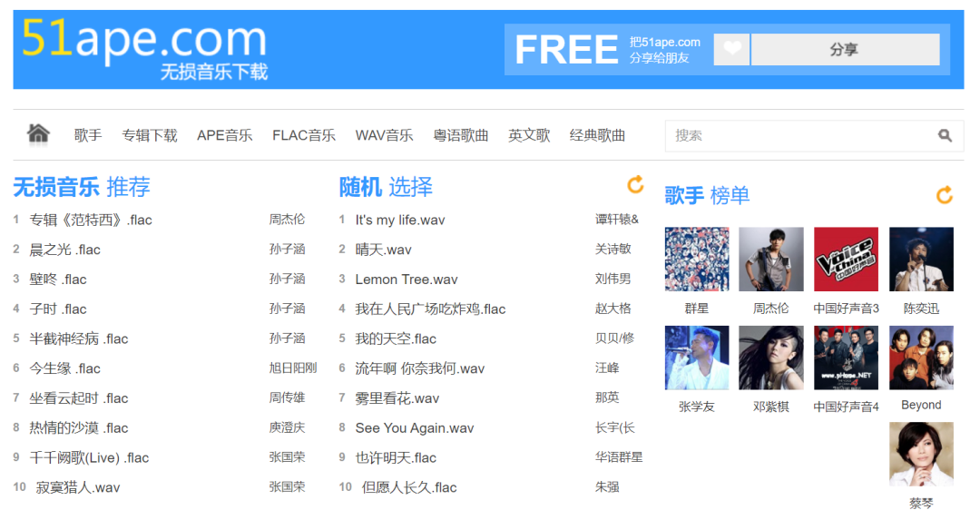Open the 经典歌曲 menu item
980x510 pixels.
pyautogui.click(x=597, y=135)
